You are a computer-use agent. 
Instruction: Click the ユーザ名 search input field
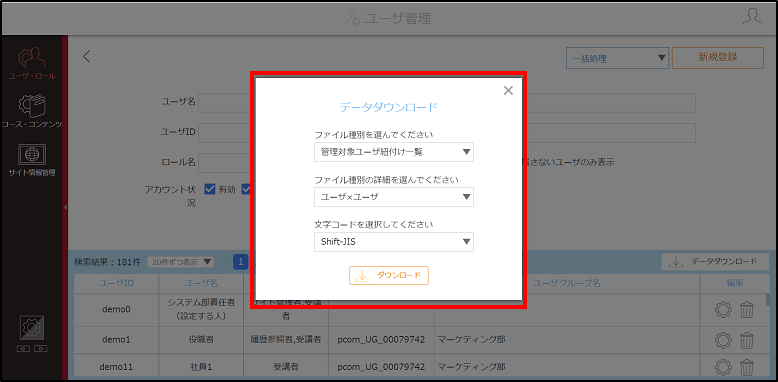pos(224,102)
